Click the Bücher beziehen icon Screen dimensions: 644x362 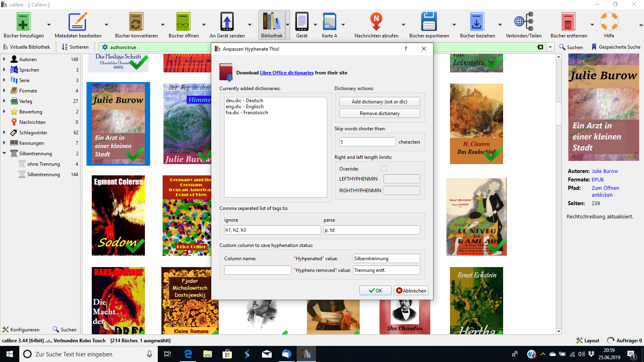(477, 22)
